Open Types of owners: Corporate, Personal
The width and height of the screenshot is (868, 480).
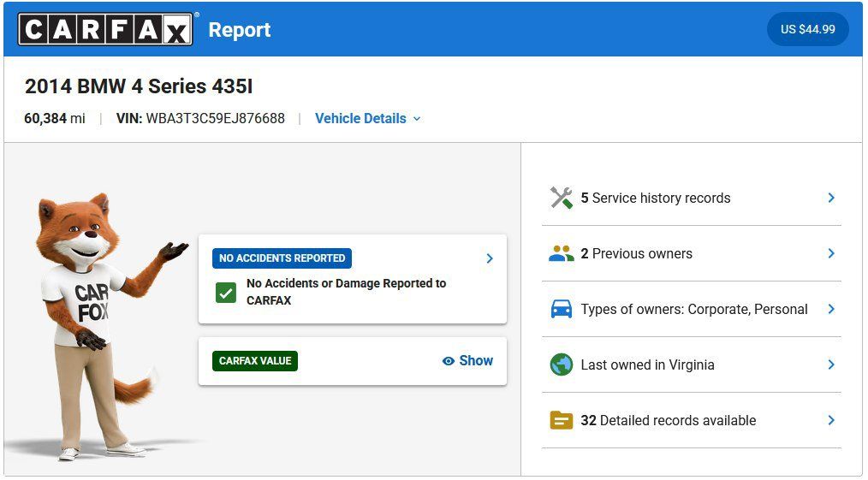click(692, 309)
